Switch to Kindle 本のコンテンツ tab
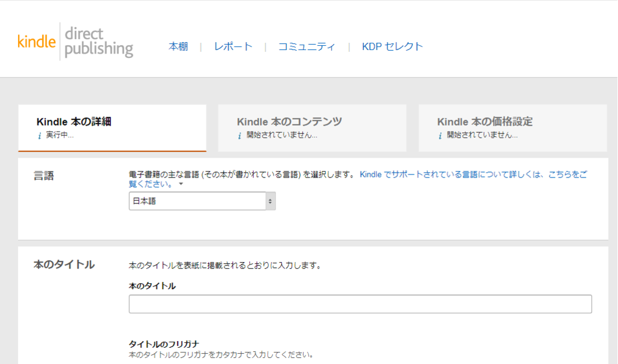 click(312, 128)
